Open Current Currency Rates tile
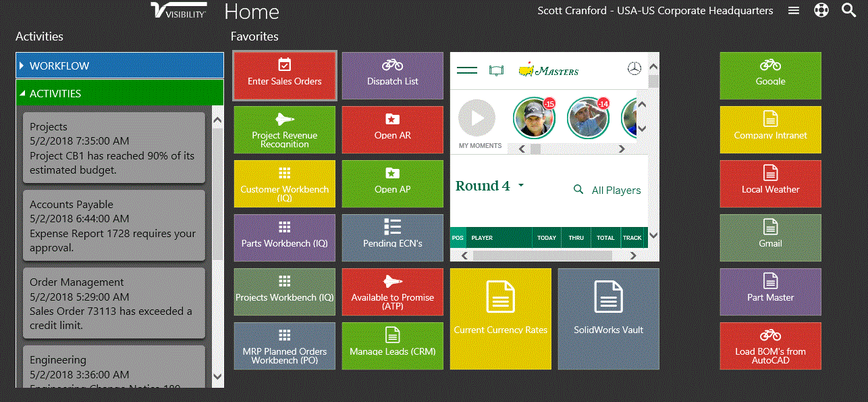 click(x=501, y=319)
